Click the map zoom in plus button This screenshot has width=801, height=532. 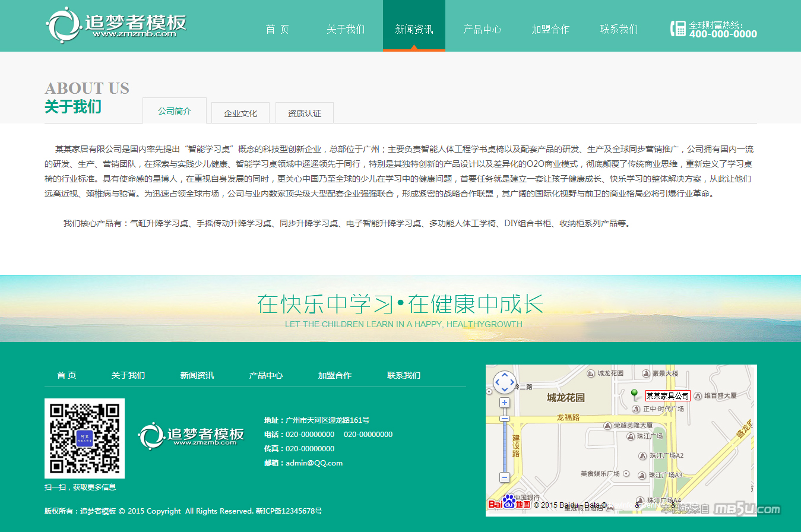tap(505, 403)
